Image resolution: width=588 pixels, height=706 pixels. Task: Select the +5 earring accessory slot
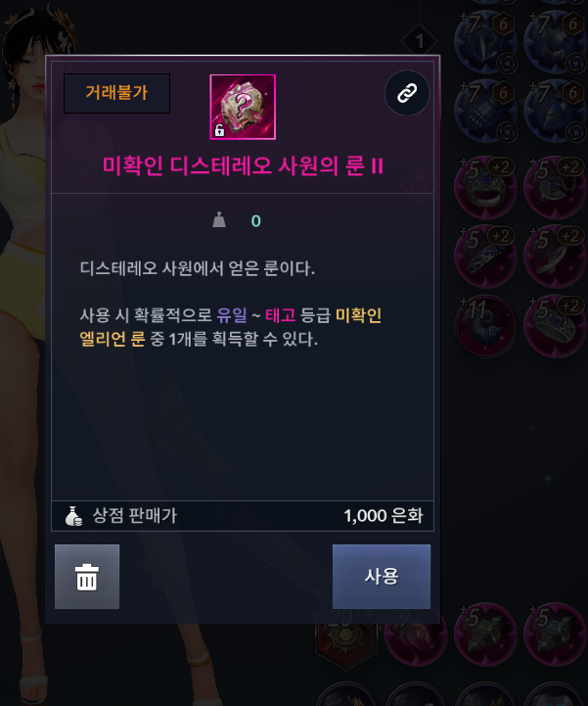[556, 257]
